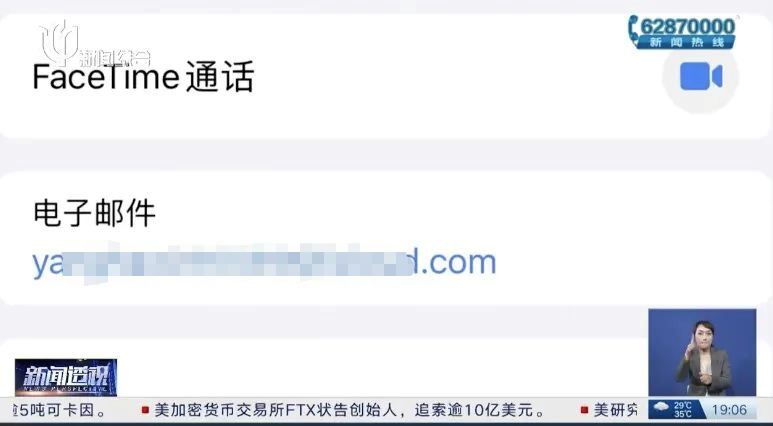Screen dimensions: 773x426
Task: Click the 19:06 clock display
Action: pyautogui.click(x=729, y=409)
